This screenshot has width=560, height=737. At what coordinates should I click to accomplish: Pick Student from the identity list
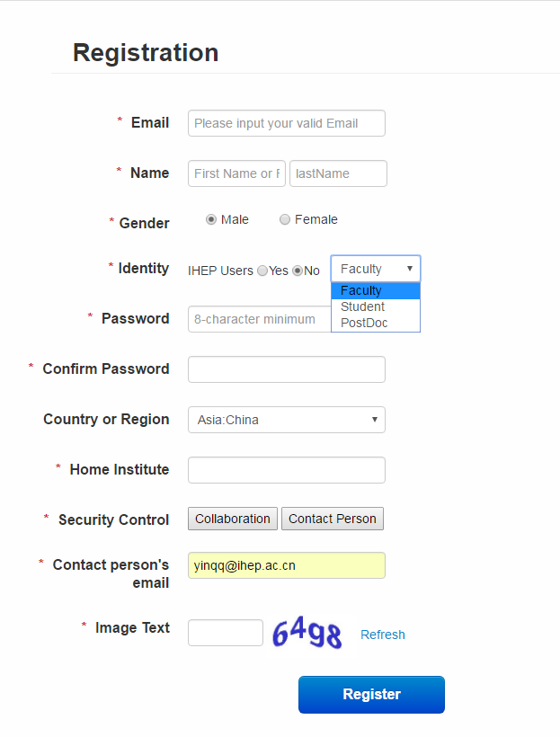(x=376, y=306)
